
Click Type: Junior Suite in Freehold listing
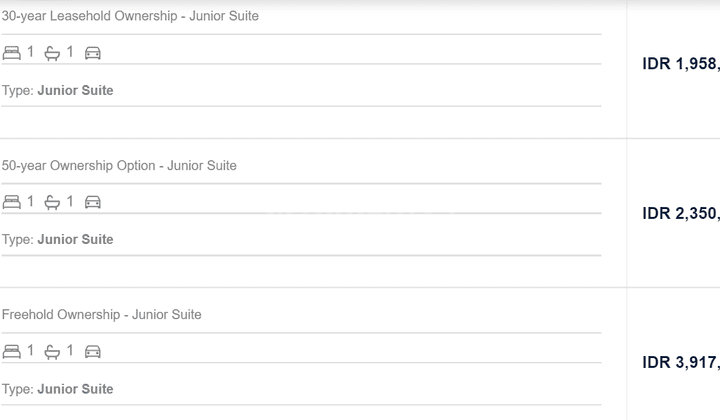click(57, 389)
